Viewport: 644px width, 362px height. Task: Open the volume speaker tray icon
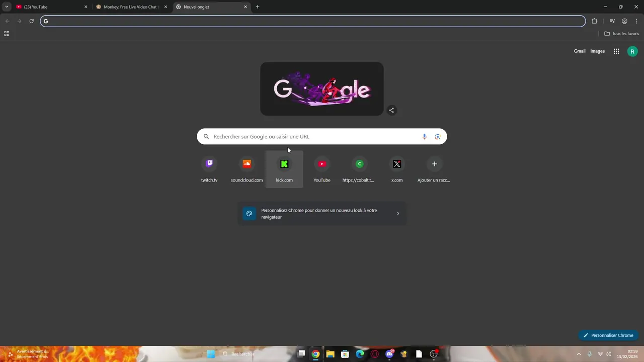click(608, 354)
